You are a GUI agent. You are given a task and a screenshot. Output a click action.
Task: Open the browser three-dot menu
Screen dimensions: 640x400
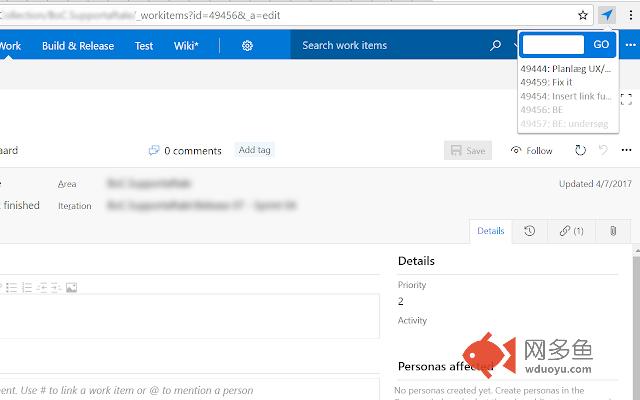pos(630,15)
